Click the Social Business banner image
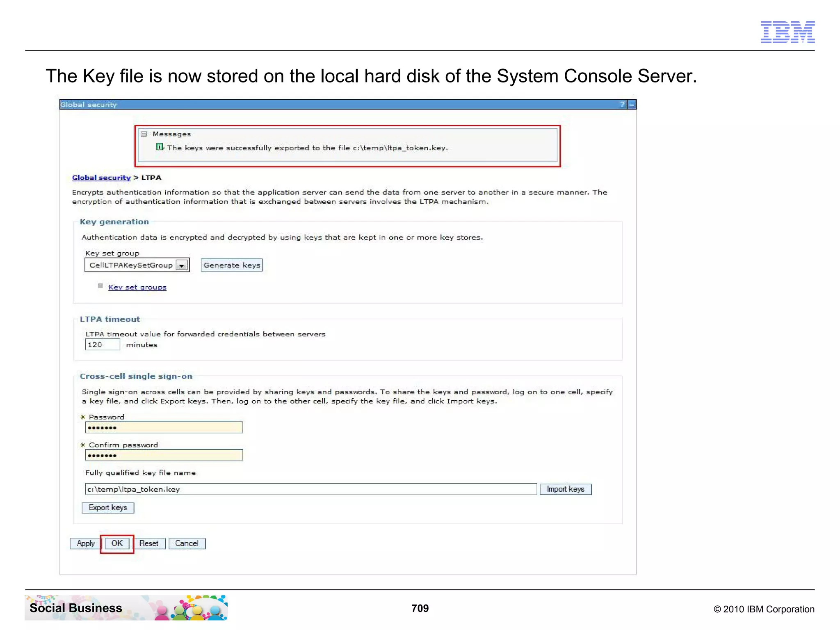The width and height of the screenshot is (840, 630). (x=126, y=607)
